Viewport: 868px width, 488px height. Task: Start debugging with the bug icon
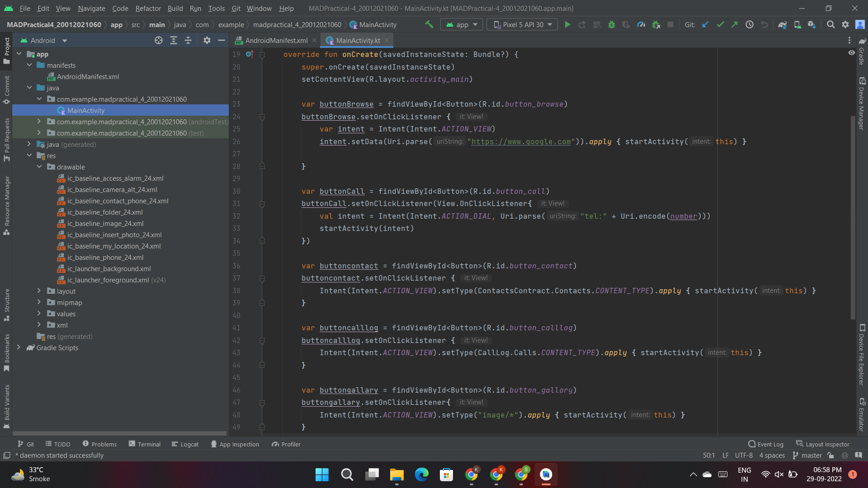coord(612,24)
